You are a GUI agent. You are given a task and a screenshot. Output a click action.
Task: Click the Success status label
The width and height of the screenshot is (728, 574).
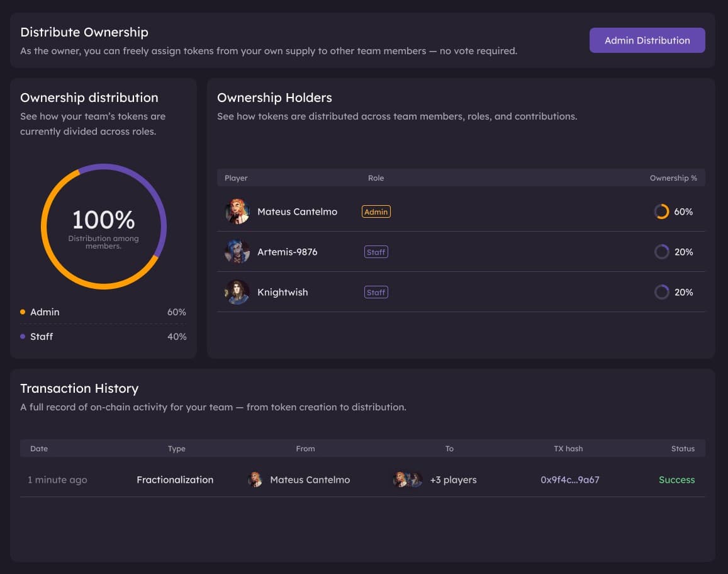point(677,480)
